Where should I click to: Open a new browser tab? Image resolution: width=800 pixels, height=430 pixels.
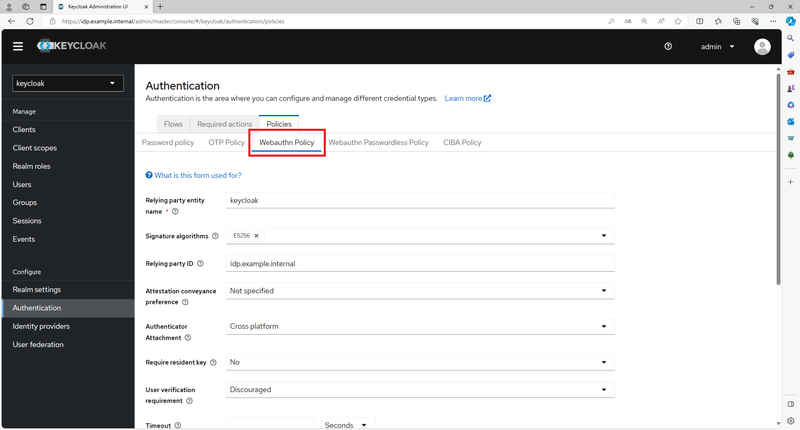coord(160,7)
